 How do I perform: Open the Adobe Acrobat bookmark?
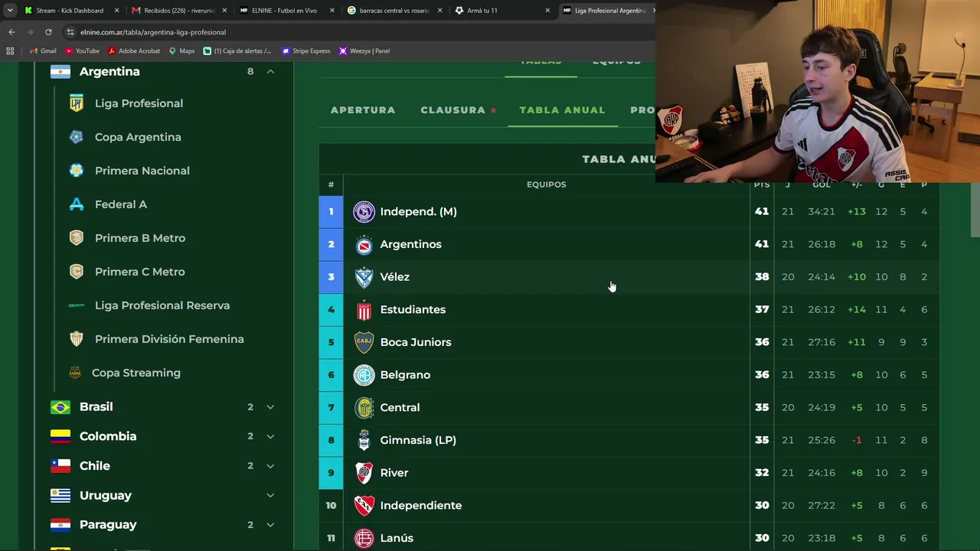click(134, 51)
